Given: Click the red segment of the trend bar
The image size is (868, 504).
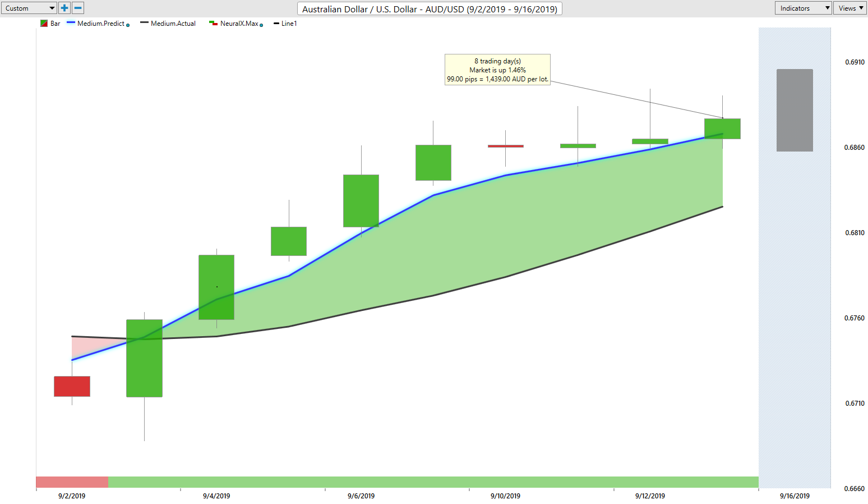Looking at the screenshot, I should tap(72, 482).
